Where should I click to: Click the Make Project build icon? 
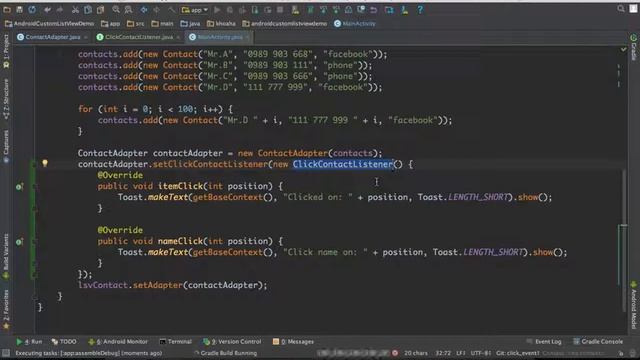click(172, 9)
